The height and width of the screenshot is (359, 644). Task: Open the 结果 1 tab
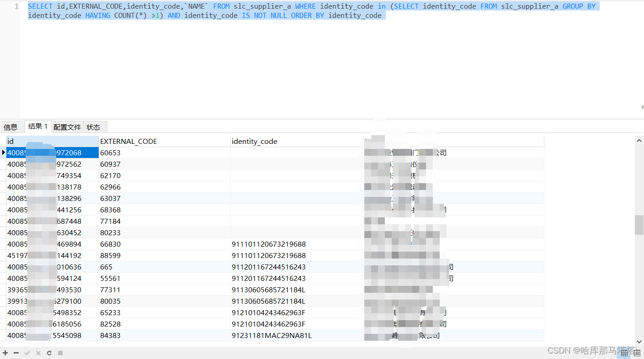37,127
